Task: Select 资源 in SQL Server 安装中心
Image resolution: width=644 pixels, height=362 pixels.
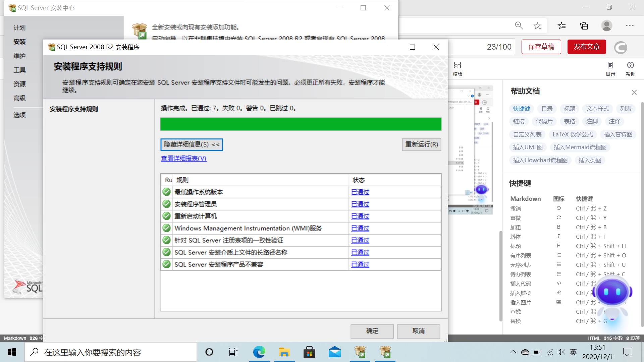Action: point(19,84)
